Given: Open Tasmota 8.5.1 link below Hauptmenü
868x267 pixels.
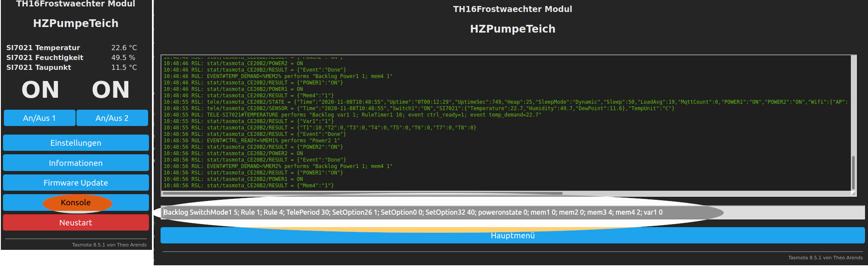Looking at the screenshot, I should pyautogui.click(x=825, y=258).
